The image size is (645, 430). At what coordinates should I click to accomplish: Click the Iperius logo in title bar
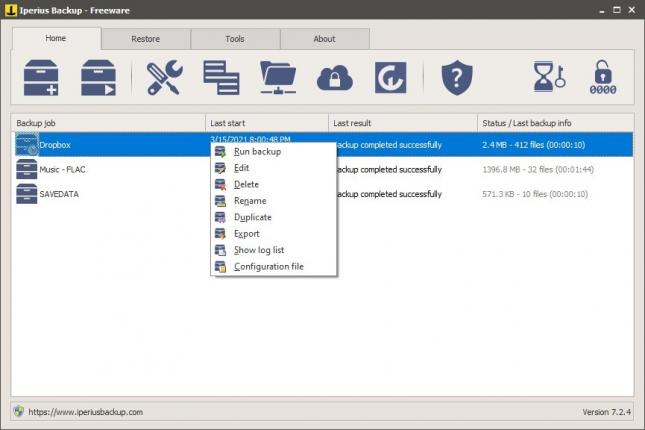11,10
